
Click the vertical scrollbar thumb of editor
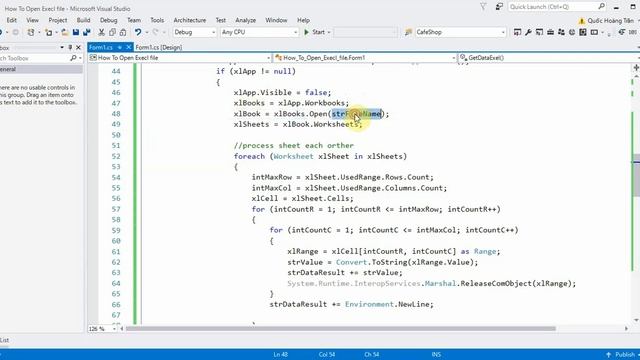click(636, 177)
